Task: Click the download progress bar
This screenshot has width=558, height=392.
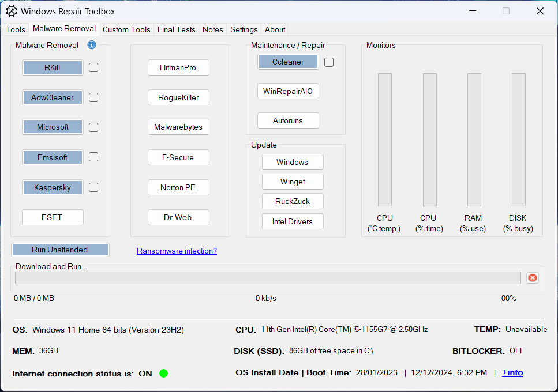Action: pos(268,278)
